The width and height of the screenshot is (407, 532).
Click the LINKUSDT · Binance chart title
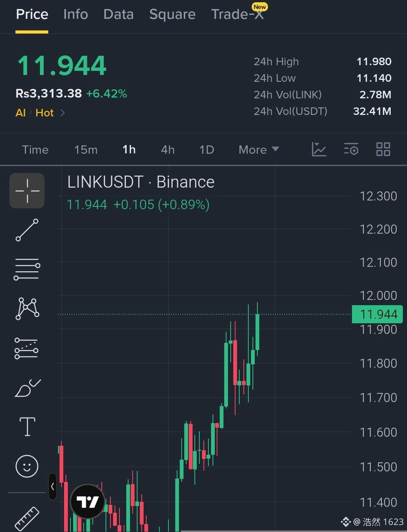[x=141, y=182]
